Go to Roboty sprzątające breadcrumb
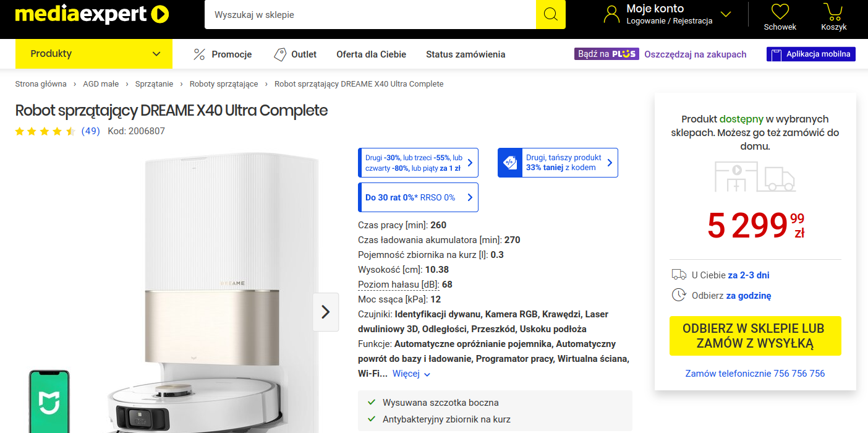Screen dimensions: 868x433 point(224,84)
